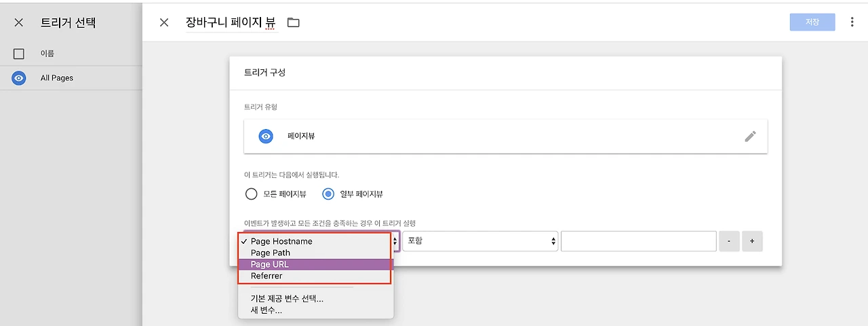Edit the trigger name 장바구니 페이지 뷰

(231, 22)
